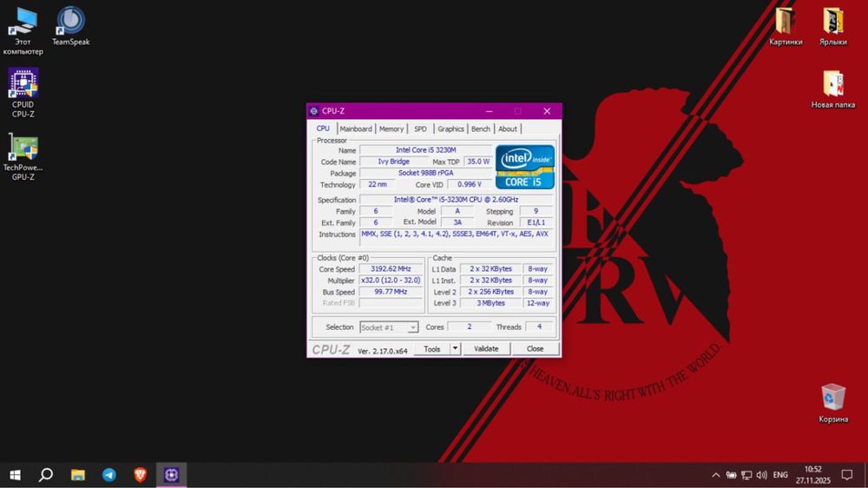Select the Новая папка folder icon

tap(833, 89)
